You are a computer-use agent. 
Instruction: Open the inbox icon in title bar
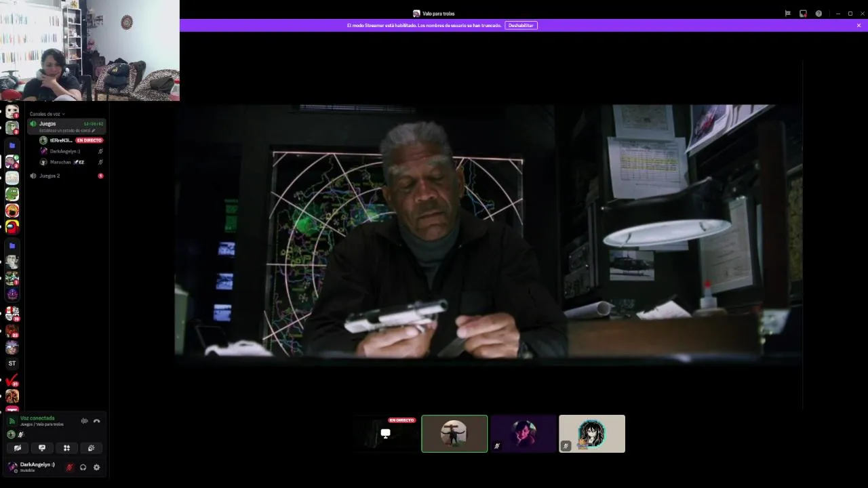[x=803, y=14]
